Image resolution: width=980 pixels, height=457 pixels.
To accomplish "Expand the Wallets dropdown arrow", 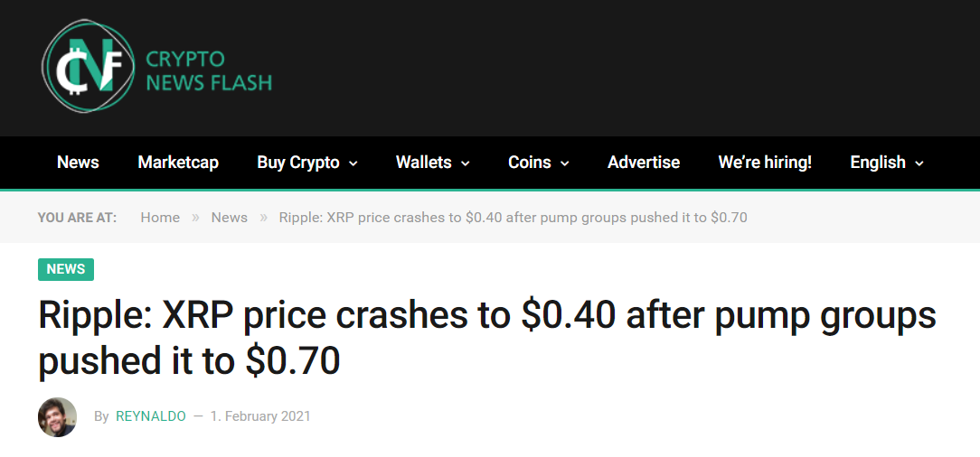I will 465,163.
